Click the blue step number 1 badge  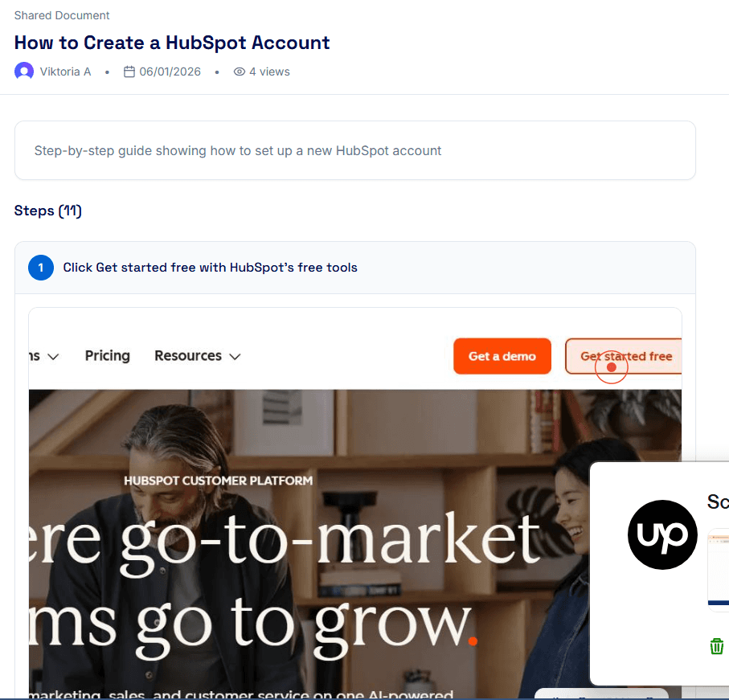[x=41, y=268]
